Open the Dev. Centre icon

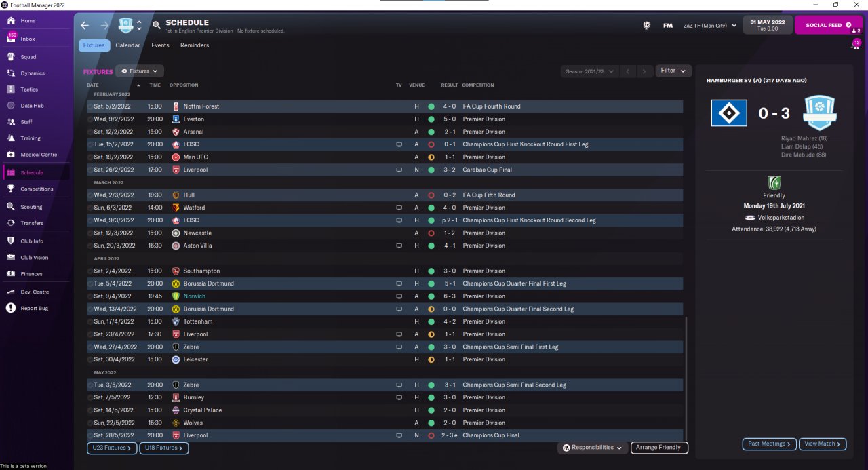(x=11, y=292)
